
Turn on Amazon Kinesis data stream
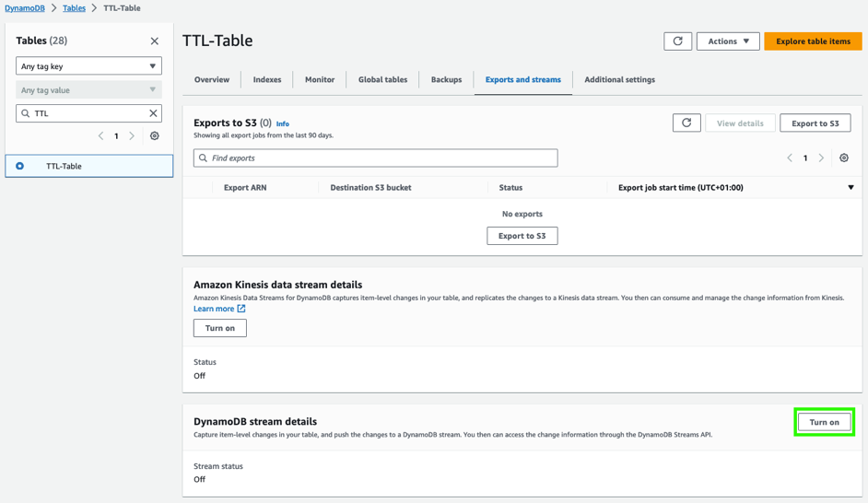pyautogui.click(x=219, y=328)
